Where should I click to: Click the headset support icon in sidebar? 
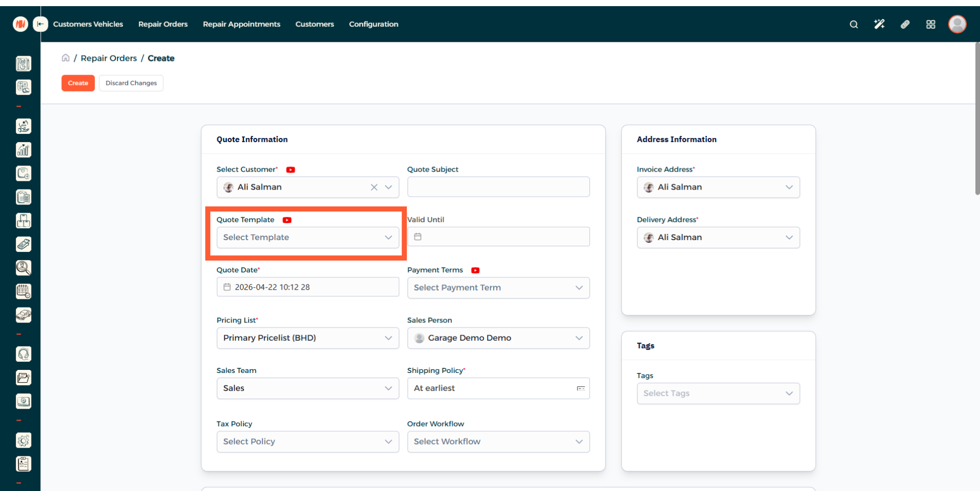(x=23, y=354)
